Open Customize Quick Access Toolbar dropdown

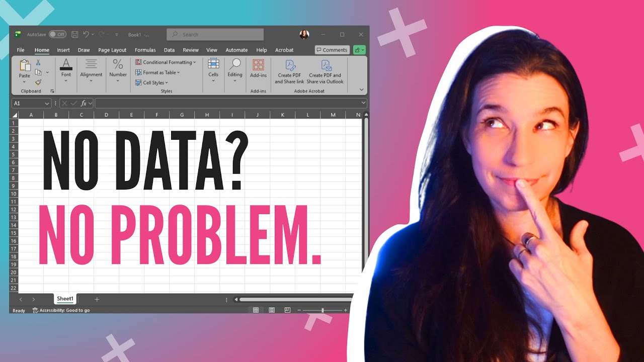point(117,35)
